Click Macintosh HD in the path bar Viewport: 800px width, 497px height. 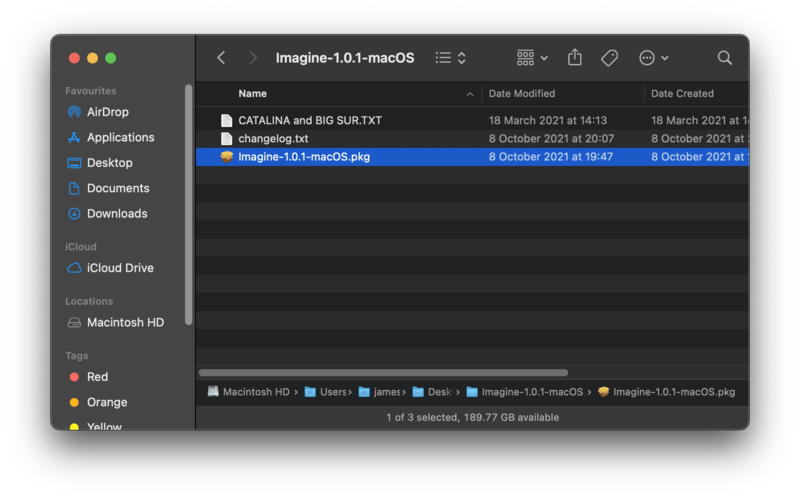pos(254,392)
